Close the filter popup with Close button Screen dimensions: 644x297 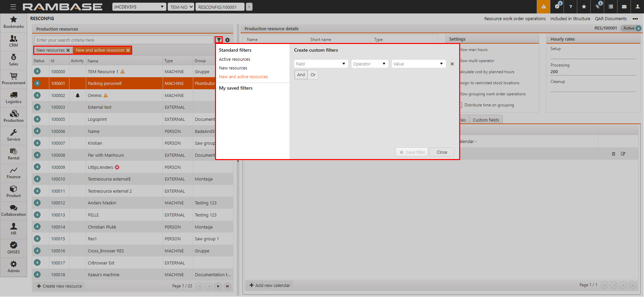coord(442,152)
